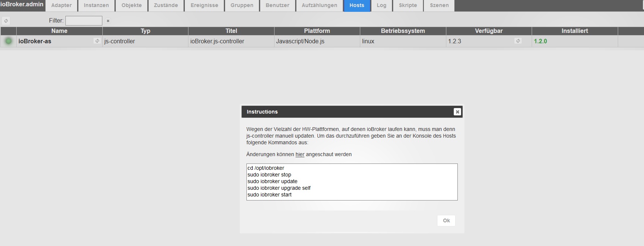Open the Szenen tab
This screenshot has width=644, height=246.
(x=439, y=6)
